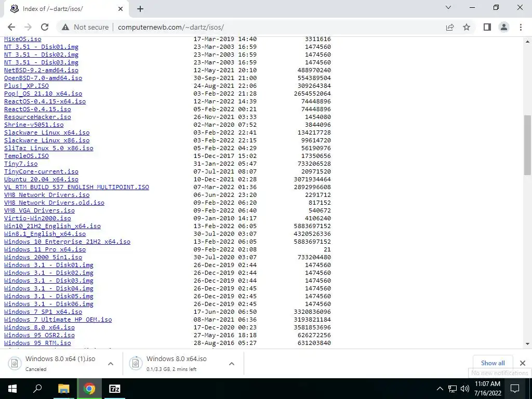Download Plus!_XP.ISO

point(26,86)
